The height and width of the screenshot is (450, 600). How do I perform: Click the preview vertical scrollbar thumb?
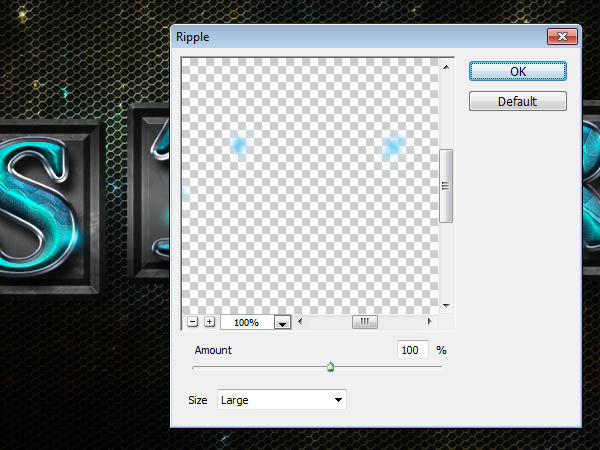[x=446, y=186]
